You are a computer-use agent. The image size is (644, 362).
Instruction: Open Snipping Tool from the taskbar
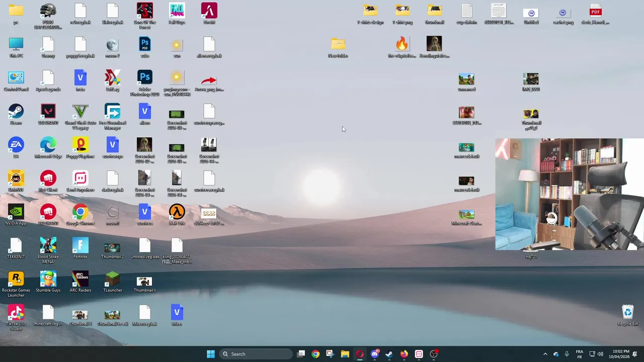(330, 354)
